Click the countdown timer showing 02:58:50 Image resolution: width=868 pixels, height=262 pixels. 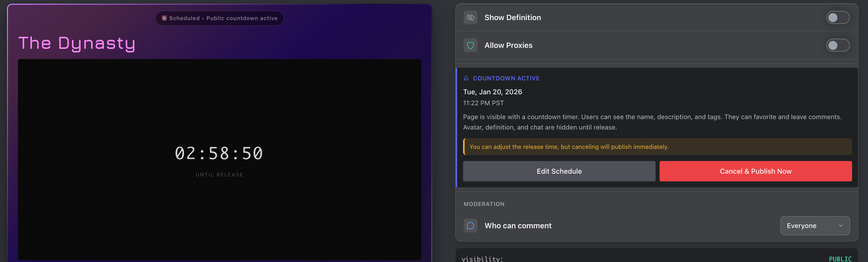click(219, 153)
